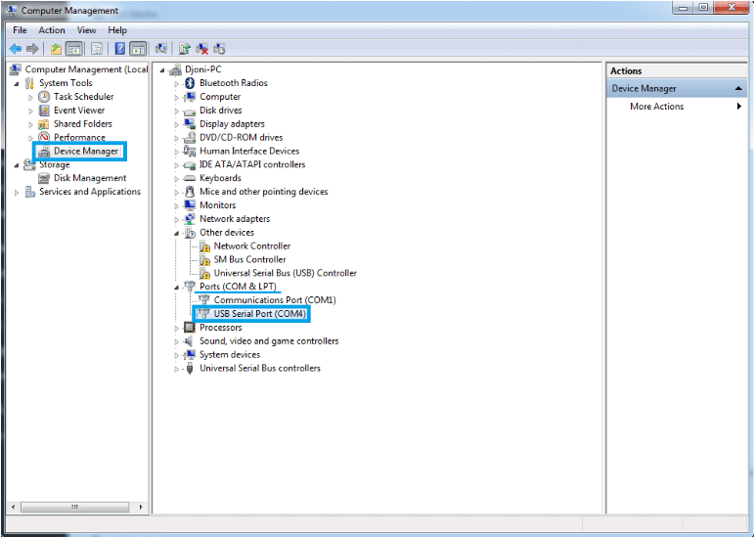
Task: Collapse the Ports (COM & LPT) node
Action: [177, 287]
